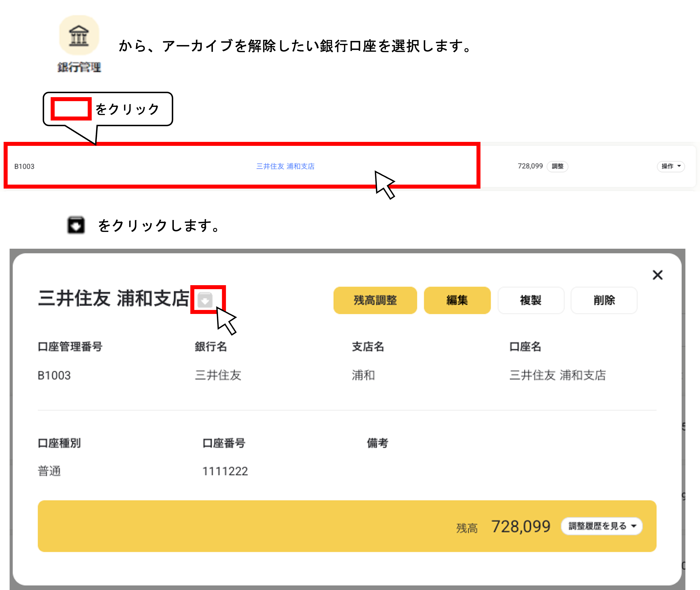Open the 三井住友 浦和支店 account link
The image size is (700, 590).
[286, 166]
